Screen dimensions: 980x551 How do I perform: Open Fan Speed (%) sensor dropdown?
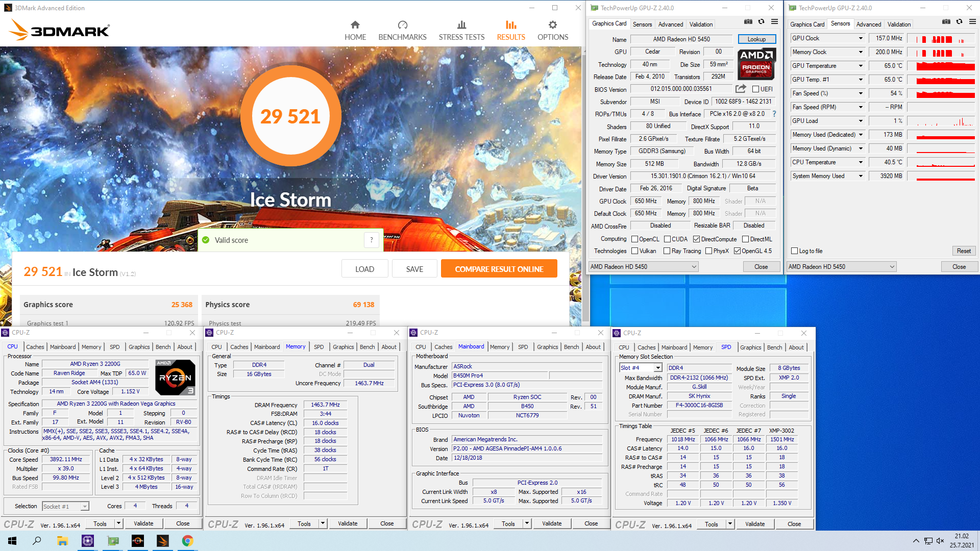(x=861, y=93)
